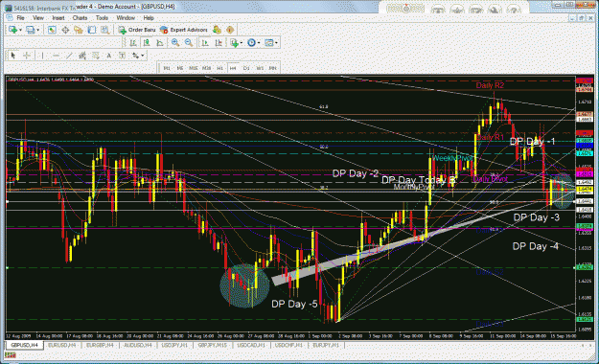Select the Fibonacci retracement tool
The image size is (599, 364).
coord(96,56)
